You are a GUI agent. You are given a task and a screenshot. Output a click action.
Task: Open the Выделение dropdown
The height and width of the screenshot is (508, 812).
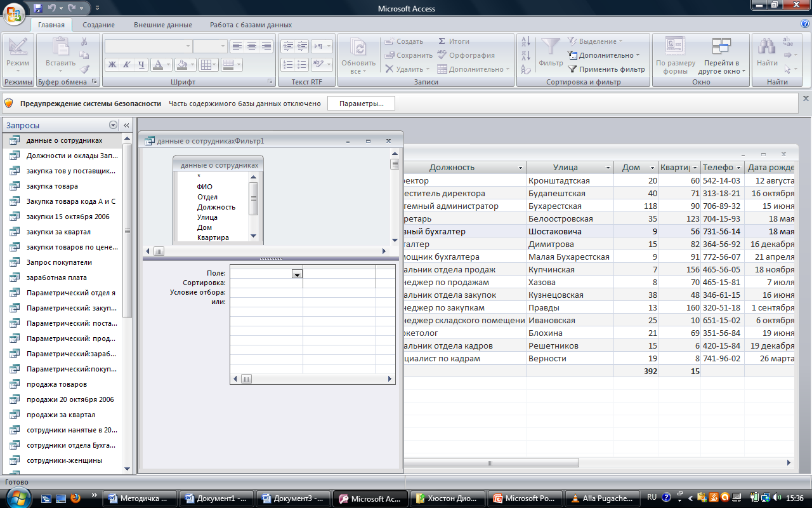pyautogui.click(x=595, y=41)
